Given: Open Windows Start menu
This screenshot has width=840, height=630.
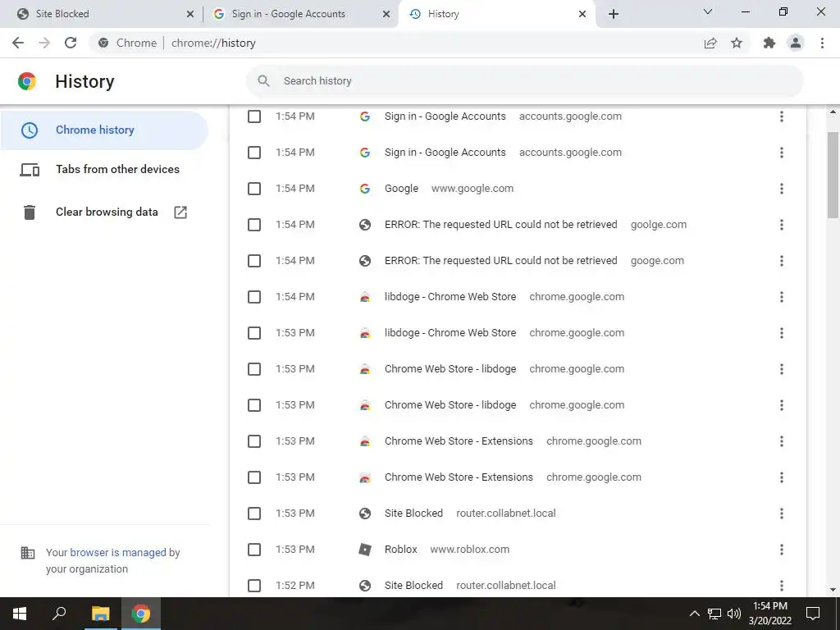Looking at the screenshot, I should tap(20, 614).
